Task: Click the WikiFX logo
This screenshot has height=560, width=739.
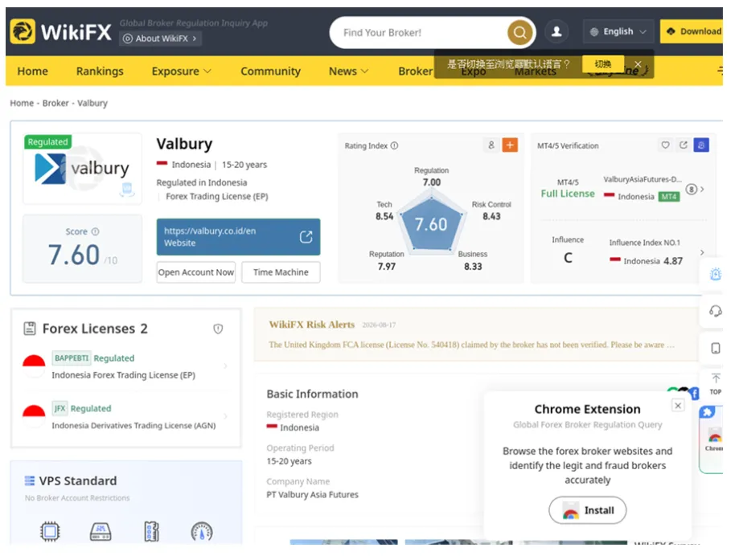Action: tap(61, 31)
